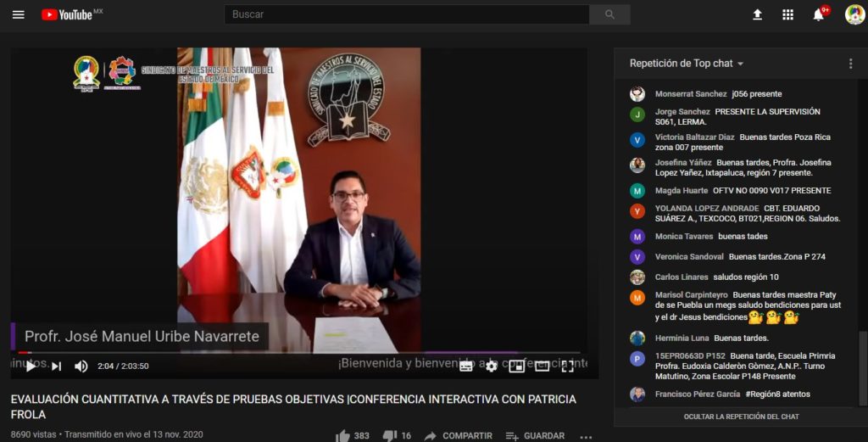Open the account avatar menu
Screen dimensions: 868x442
(x=854, y=14)
